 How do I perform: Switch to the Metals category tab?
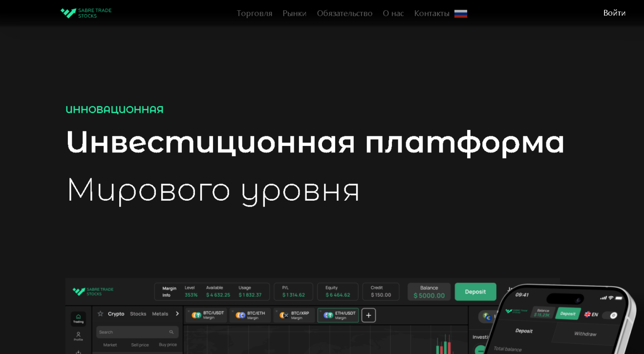pos(160,313)
